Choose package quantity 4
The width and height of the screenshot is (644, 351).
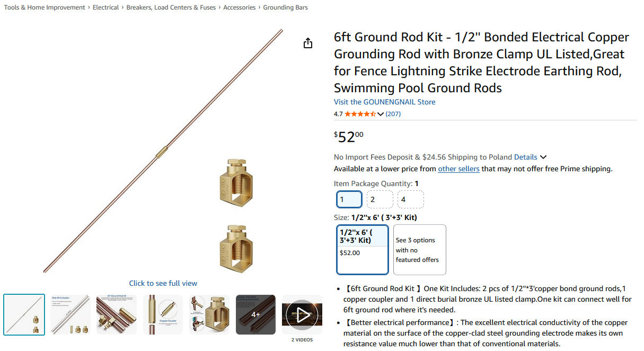410,199
